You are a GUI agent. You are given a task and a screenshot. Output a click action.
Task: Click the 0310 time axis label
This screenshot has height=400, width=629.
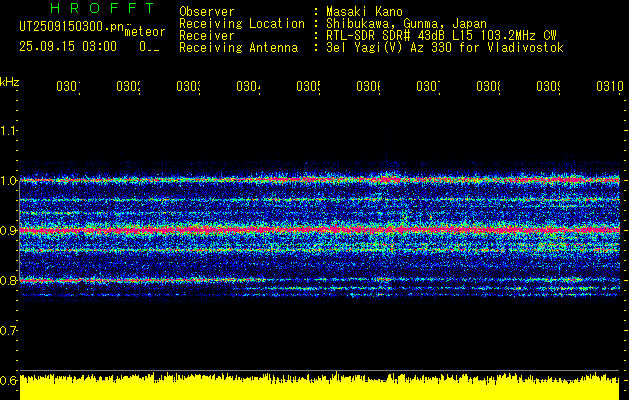pos(610,86)
